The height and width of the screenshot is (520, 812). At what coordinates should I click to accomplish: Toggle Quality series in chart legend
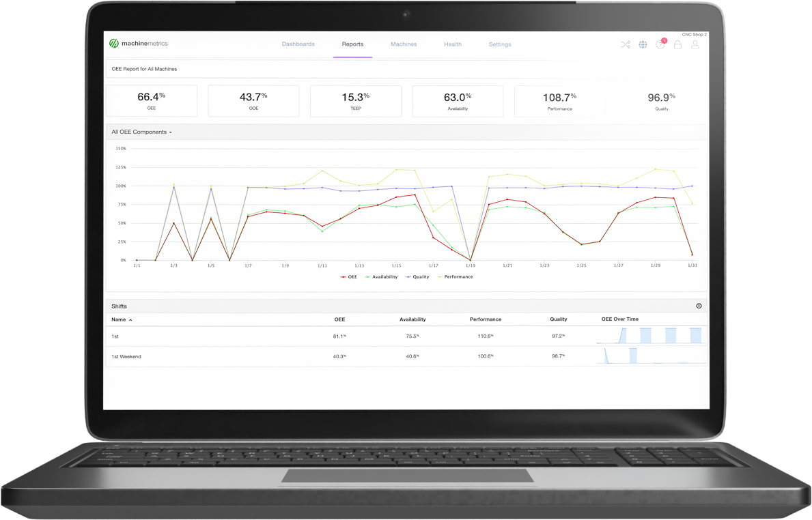pyautogui.click(x=417, y=277)
